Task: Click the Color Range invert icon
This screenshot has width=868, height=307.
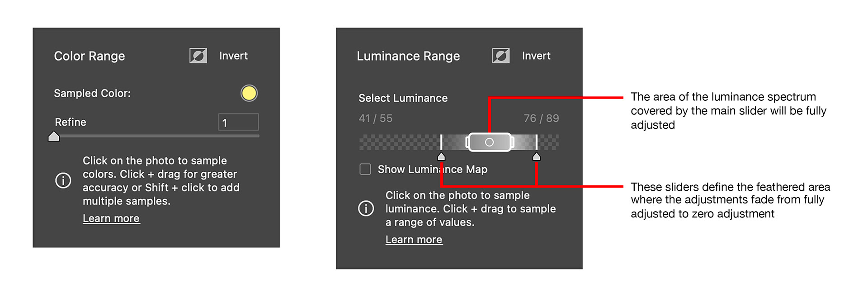Action: tap(198, 56)
